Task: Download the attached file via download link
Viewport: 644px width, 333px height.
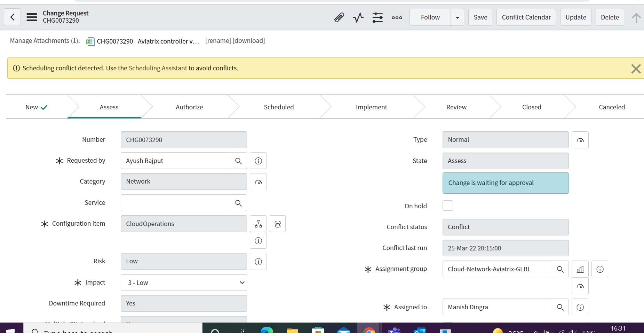Action: coord(249,41)
